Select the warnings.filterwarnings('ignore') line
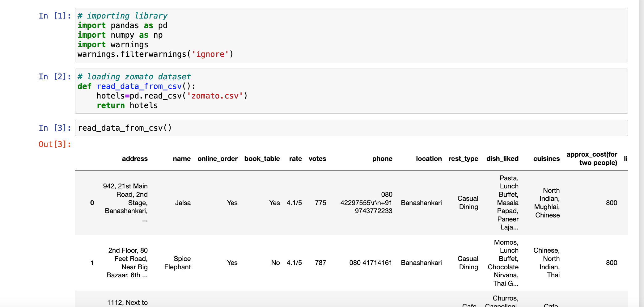 coord(155,54)
